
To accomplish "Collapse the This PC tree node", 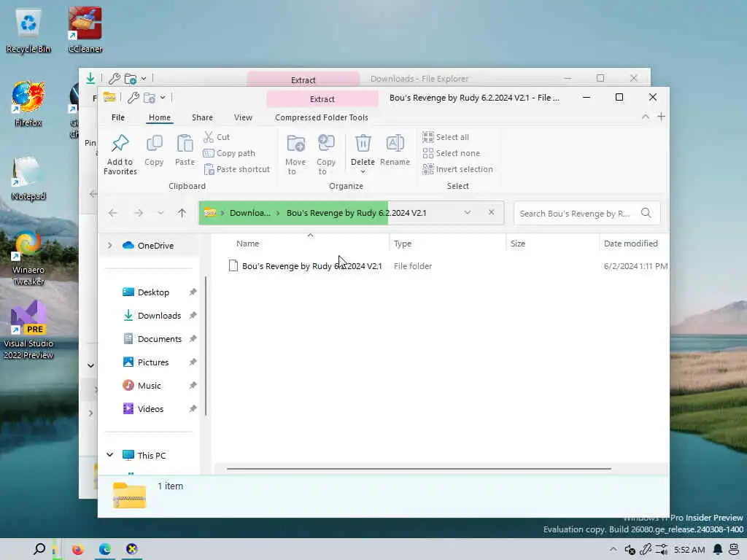I will coord(110,455).
